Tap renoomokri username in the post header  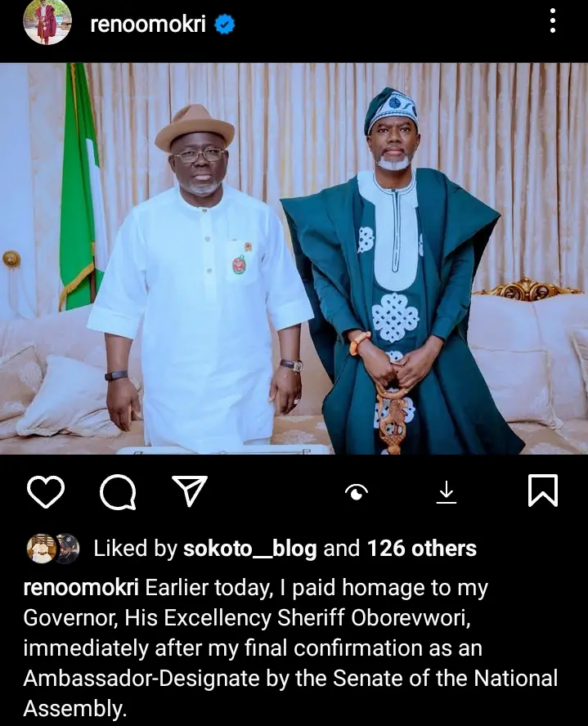(x=147, y=25)
